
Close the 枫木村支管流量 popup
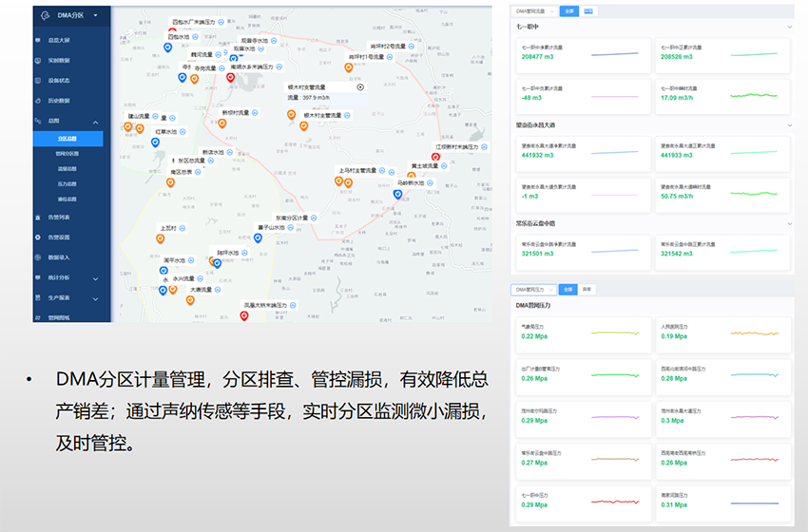pos(360,86)
